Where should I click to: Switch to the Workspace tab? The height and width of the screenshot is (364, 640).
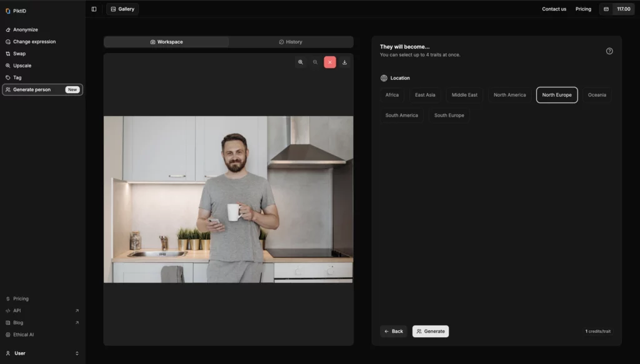coord(166,42)
